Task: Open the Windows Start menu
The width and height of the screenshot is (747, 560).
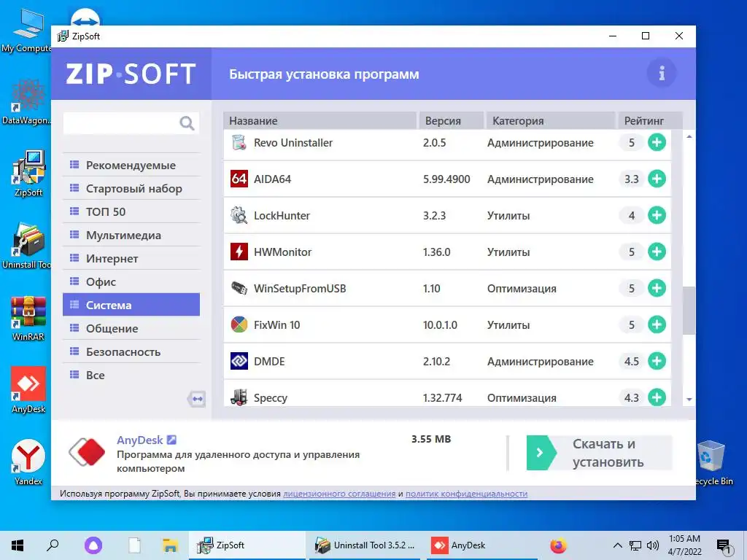Action: click(x=18, y=545)
